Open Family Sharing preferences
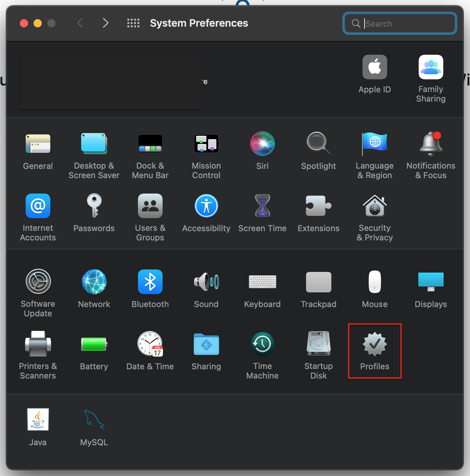Screen dimensions: 470x476 point(431,67)
